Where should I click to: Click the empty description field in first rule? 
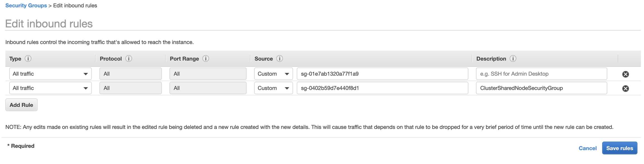(541, 74)
